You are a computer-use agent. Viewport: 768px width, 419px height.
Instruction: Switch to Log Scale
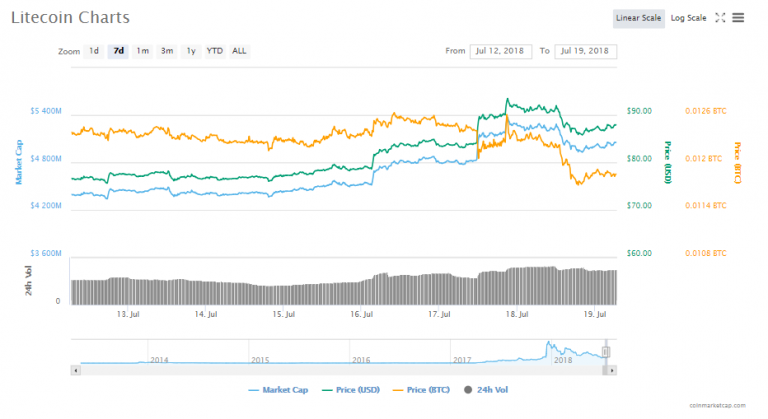[x=688, y=18]
